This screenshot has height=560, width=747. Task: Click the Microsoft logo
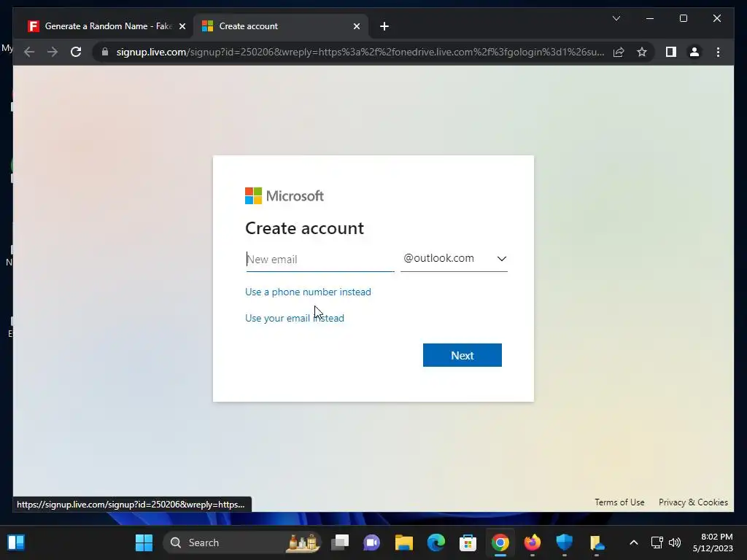point(285,195)
